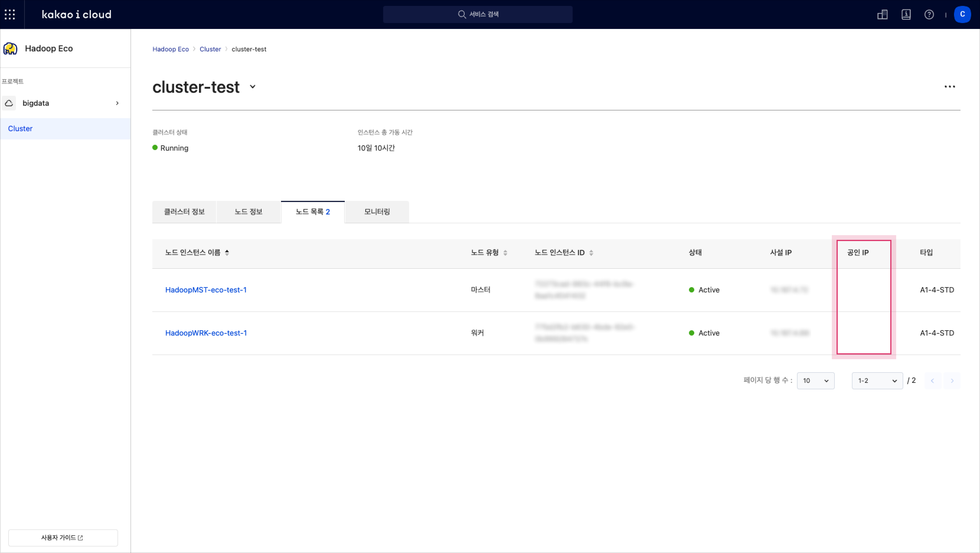
Task: Open the help question mark icon
Action: coord(929,14)
